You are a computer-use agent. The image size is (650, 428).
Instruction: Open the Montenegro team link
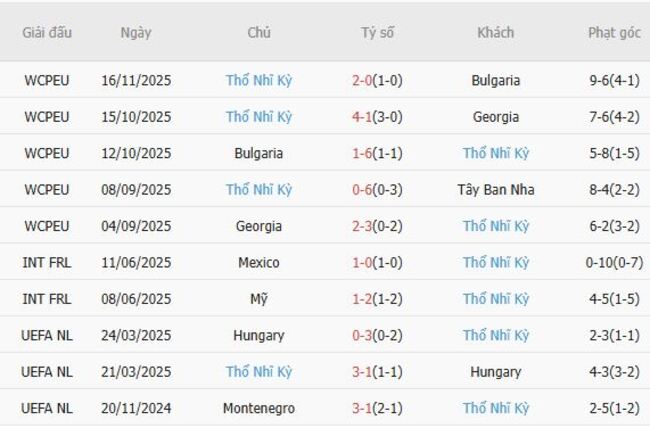(x=259, y=408)
